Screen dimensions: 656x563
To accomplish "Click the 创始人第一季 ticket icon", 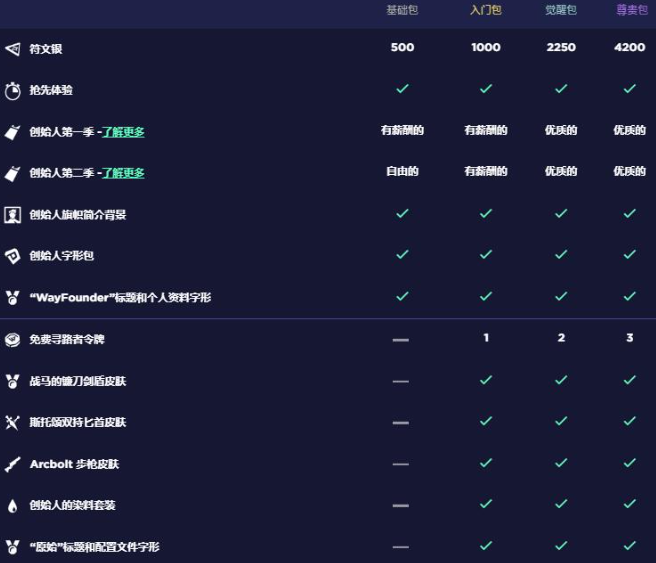I will (12, 132).
